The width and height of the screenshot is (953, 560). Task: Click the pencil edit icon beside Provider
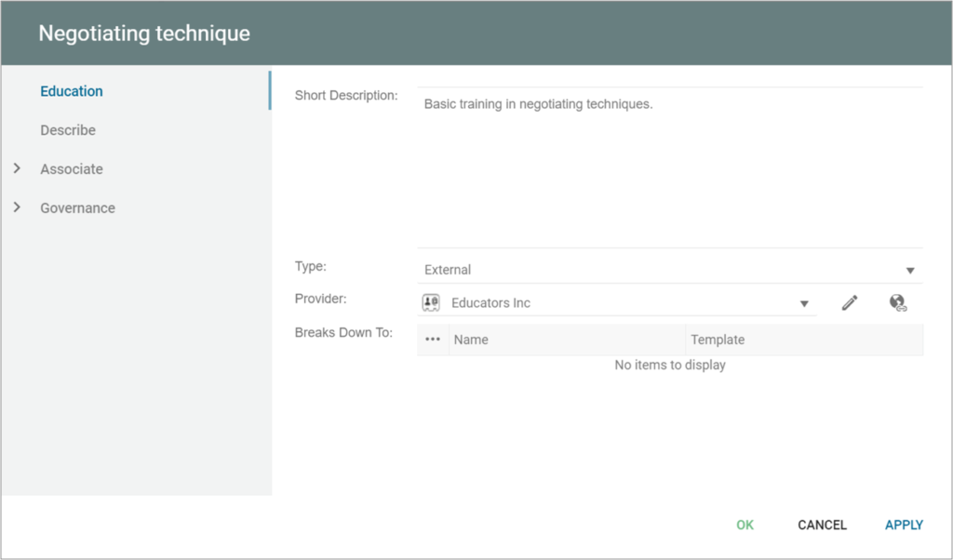(849, 303)
